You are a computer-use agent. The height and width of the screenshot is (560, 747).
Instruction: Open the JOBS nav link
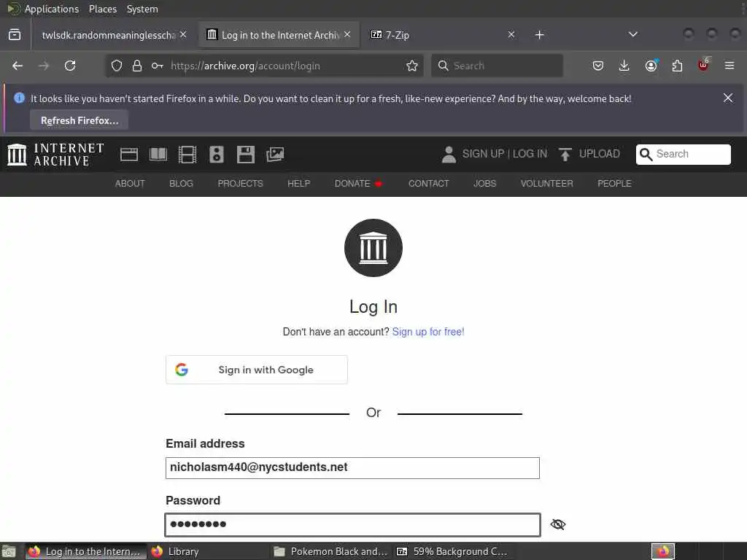[x=484, y=184]
